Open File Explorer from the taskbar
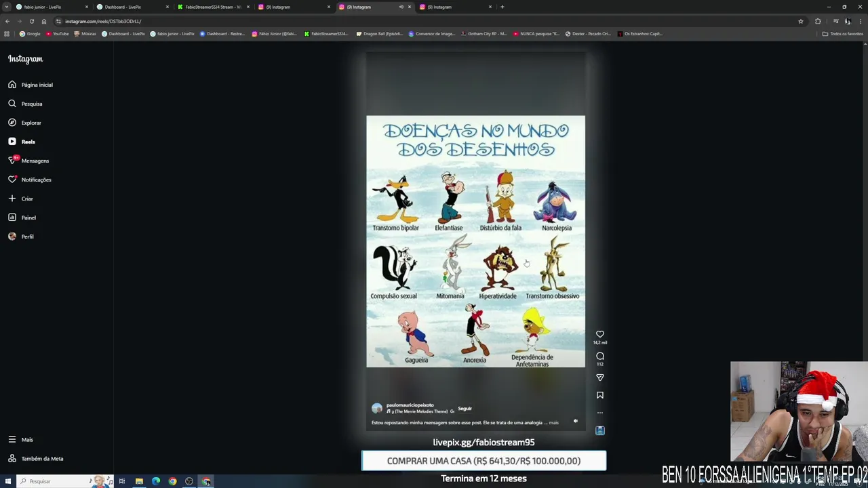 (x=139, y=481)
